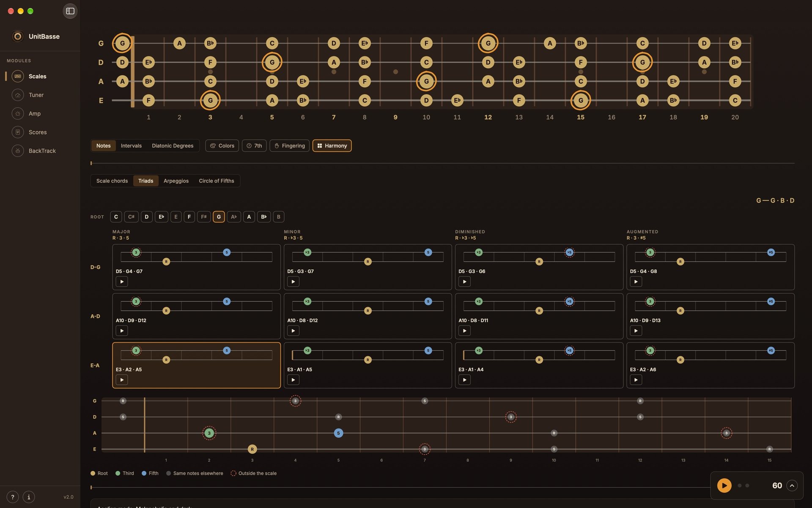Toggle the Fingering display
Screen dimensions: 812x508
click(290, 146)
